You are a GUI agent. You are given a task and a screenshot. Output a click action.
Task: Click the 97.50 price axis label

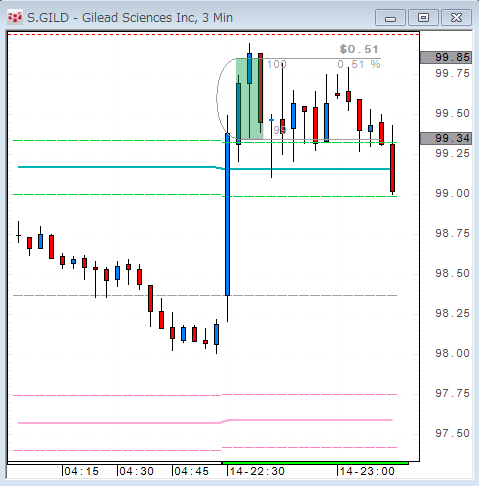pyautogui.click(x=452, y=433)
